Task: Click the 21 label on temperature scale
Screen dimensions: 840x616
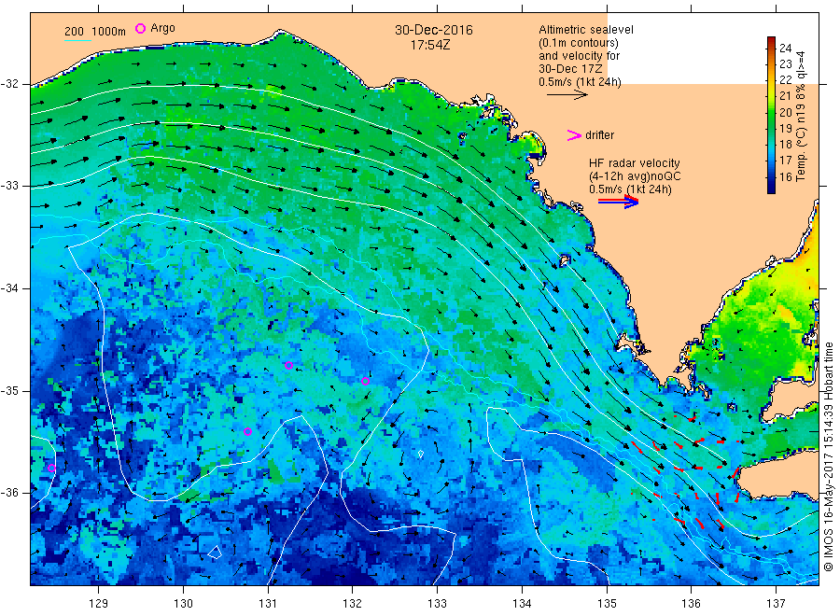Action: coord(785,96)
